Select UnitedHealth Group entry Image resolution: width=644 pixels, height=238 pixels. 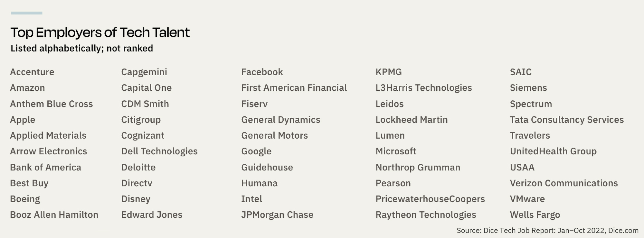tap(553, 151)
